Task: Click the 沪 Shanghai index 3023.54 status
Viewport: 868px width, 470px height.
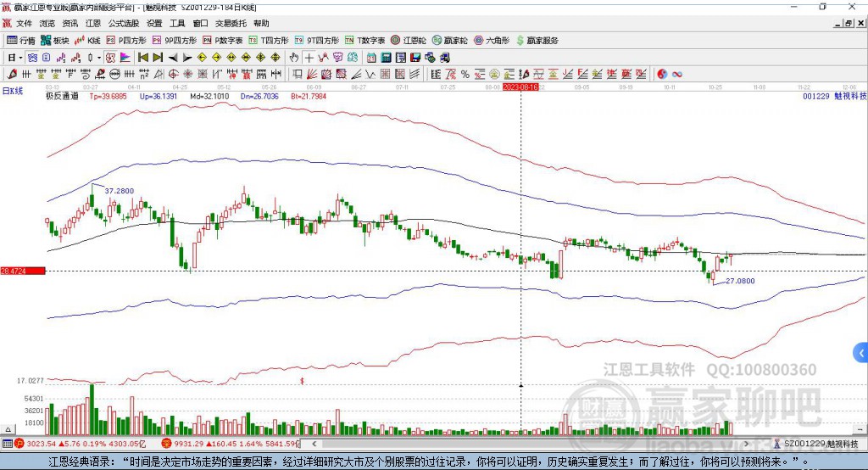Action: [81, 444]
